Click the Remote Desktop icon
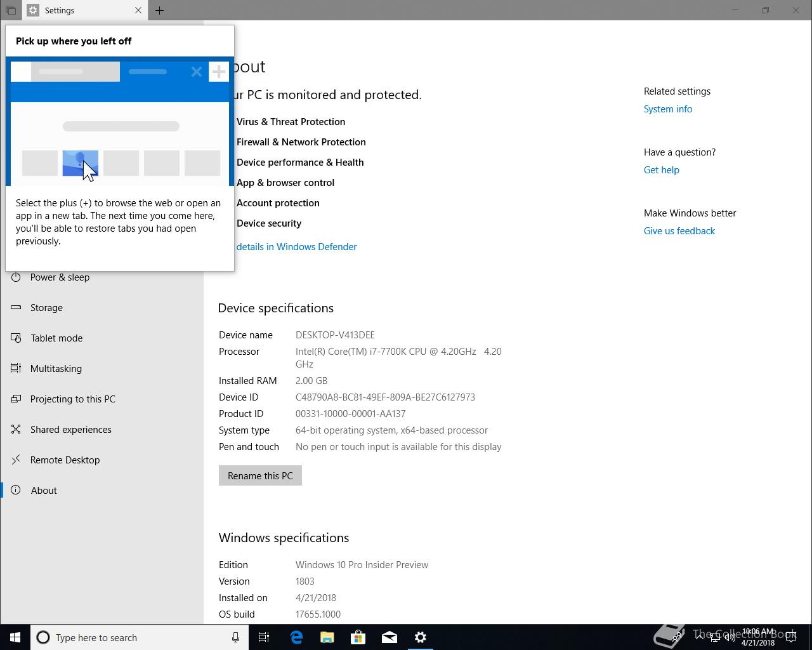 tap(16, 460)
